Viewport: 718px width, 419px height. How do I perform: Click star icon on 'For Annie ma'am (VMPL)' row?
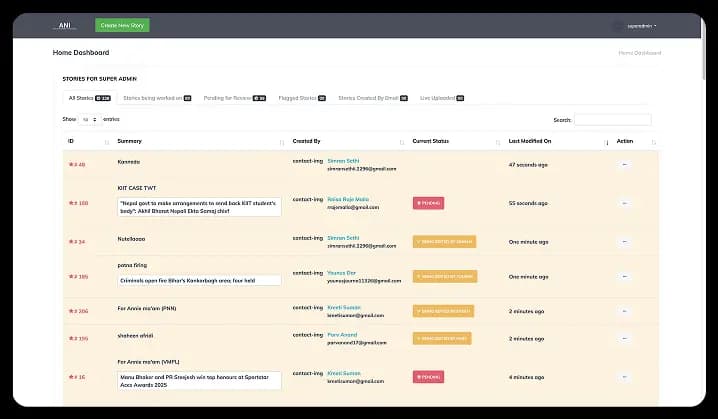(71, 377)
